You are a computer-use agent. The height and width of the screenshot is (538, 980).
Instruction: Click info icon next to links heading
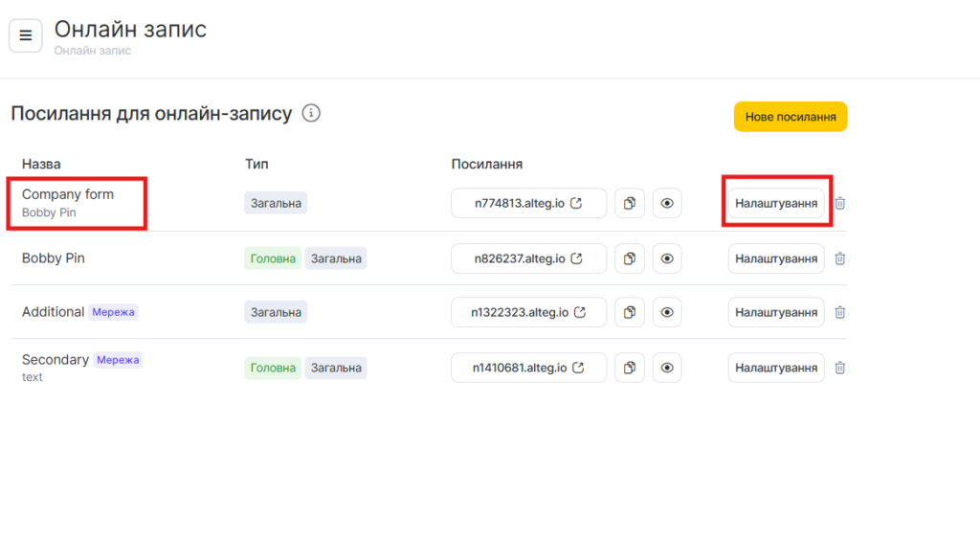[x=311, y=113]
